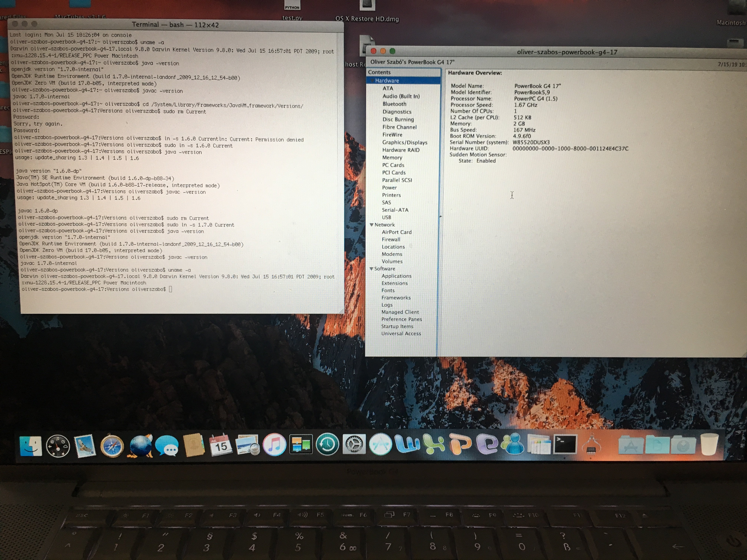The height and width of the screenshot is (560, 747).
Task: Open the Documents folder stack in Dock
Action: click(657, 444)
